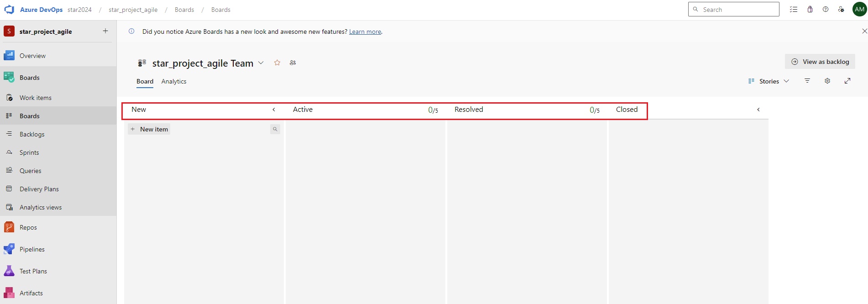
Task: Open the Test Plans hub
Action: coord(58,271)
